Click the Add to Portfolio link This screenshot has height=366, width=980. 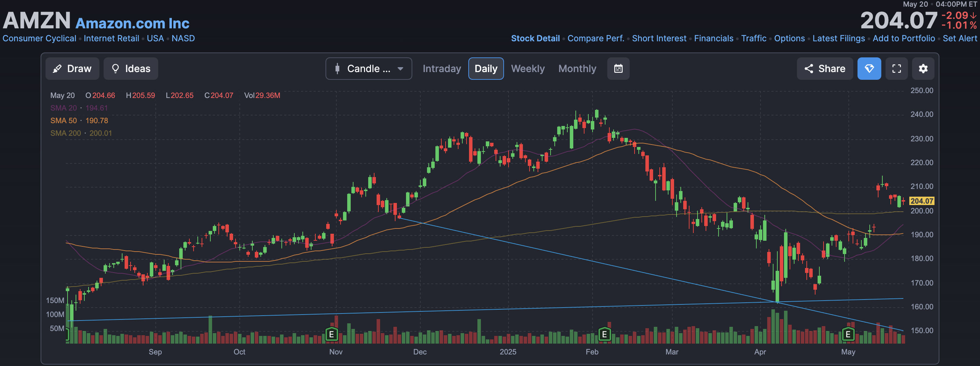904,38
